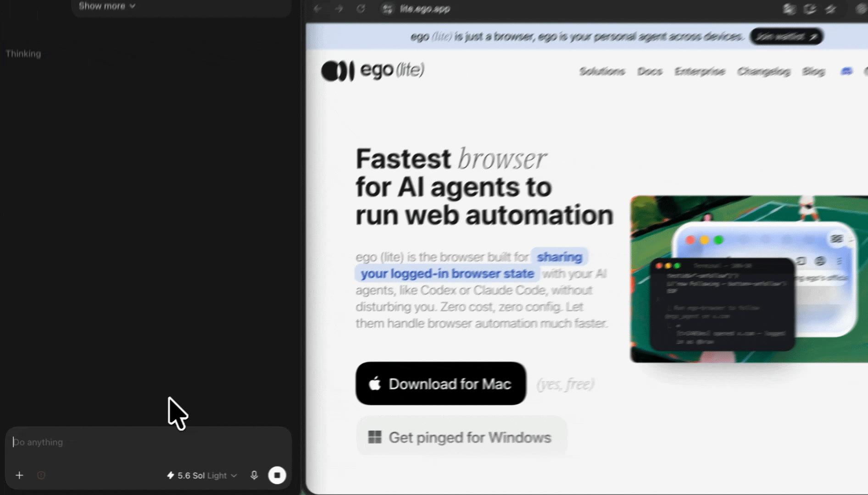Click the "(yes, free)" note text
The height and width of the screenshot is (495, 868).
565,384
